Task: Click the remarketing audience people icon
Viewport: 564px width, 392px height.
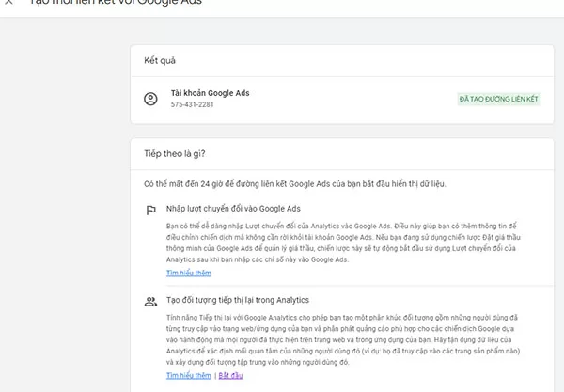Action: click(x=150, y=302)
